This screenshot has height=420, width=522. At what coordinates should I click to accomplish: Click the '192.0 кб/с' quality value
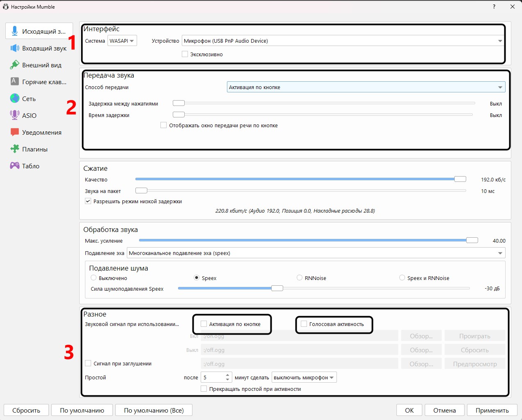pos(493,179)
